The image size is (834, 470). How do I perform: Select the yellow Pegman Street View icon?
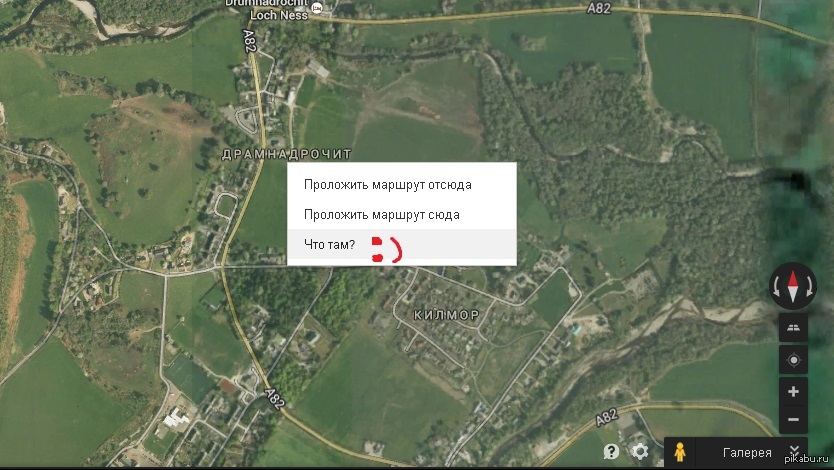coord(679,452)
